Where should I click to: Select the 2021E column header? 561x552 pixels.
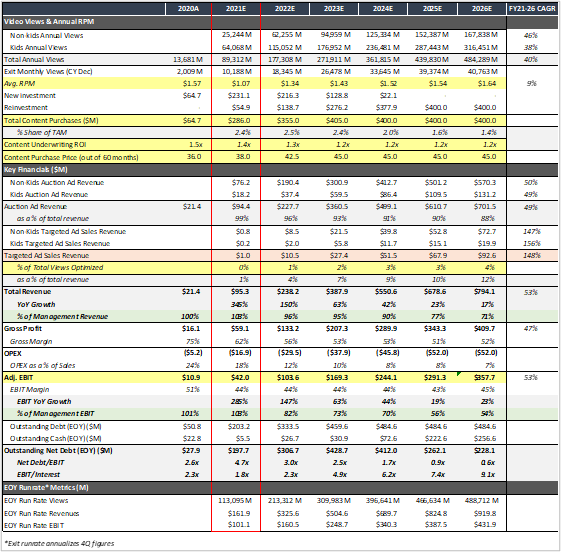pos(236,9)
